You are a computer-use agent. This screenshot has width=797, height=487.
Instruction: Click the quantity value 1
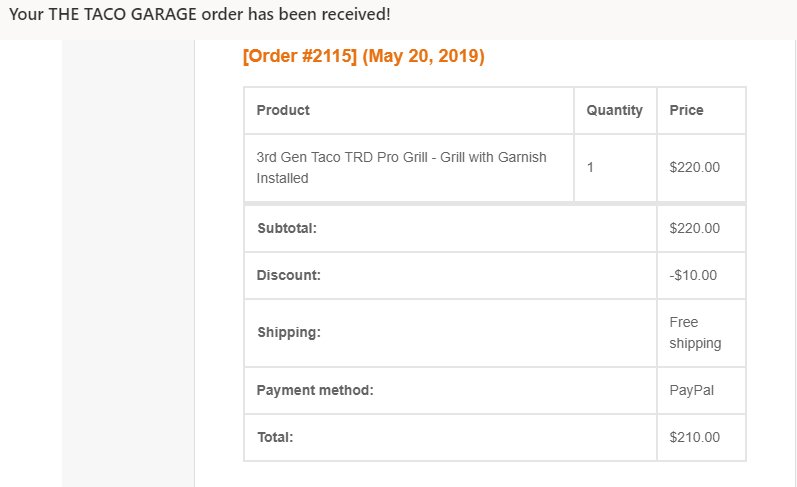pos(590,167)
